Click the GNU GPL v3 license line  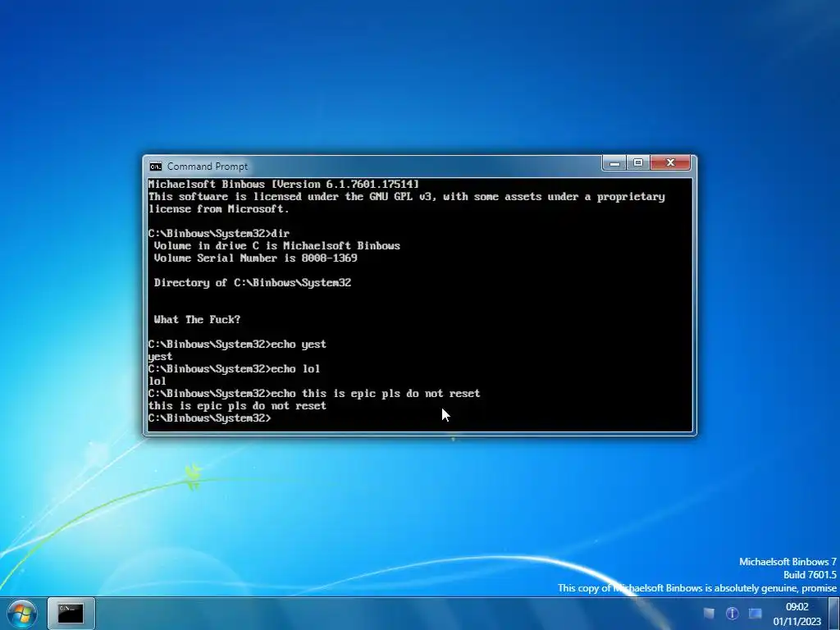pyautogui.click(x=407, y=197)
